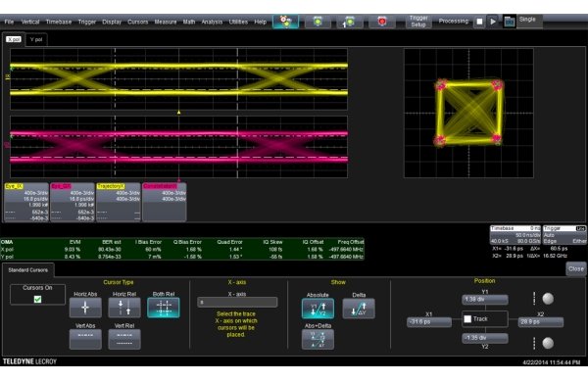Open the TrajectoryX trace descriptor box
Image resolution: width=588 pixels, height=382 pixels.
click(119, 202)
